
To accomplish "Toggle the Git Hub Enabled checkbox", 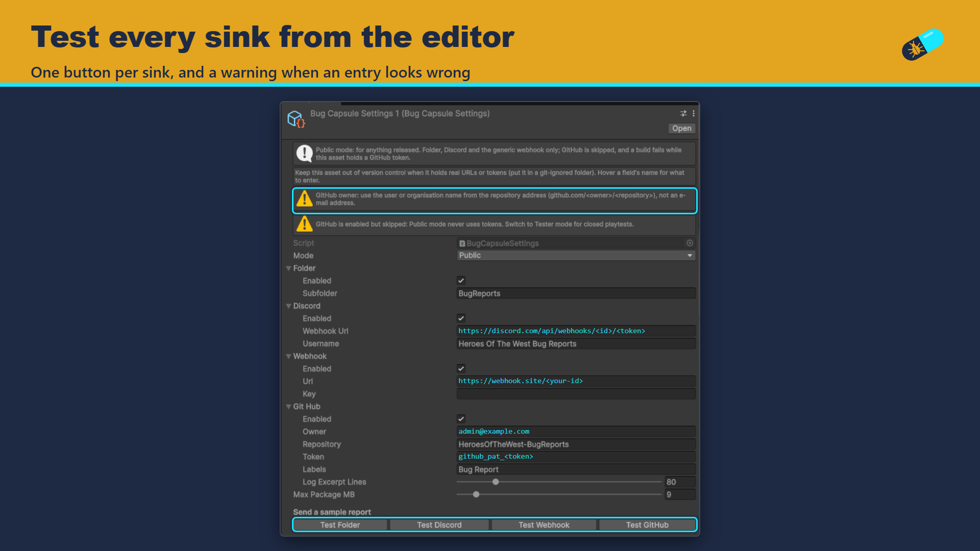I will (x=461, y=419).
